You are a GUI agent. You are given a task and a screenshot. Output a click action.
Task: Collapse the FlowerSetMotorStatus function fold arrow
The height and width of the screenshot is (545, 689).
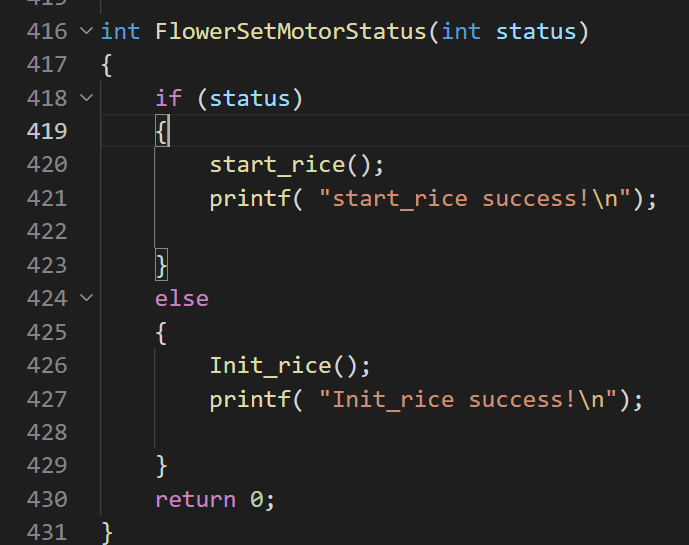(x=87, y=31)
